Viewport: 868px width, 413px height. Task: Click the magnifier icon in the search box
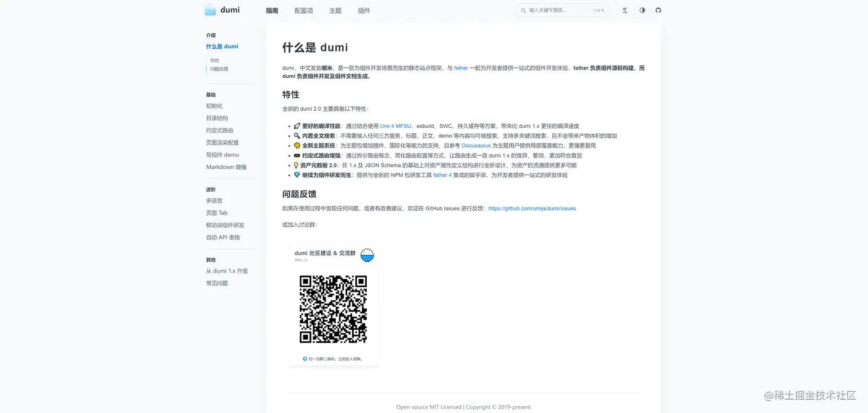[x=523, y=10]
